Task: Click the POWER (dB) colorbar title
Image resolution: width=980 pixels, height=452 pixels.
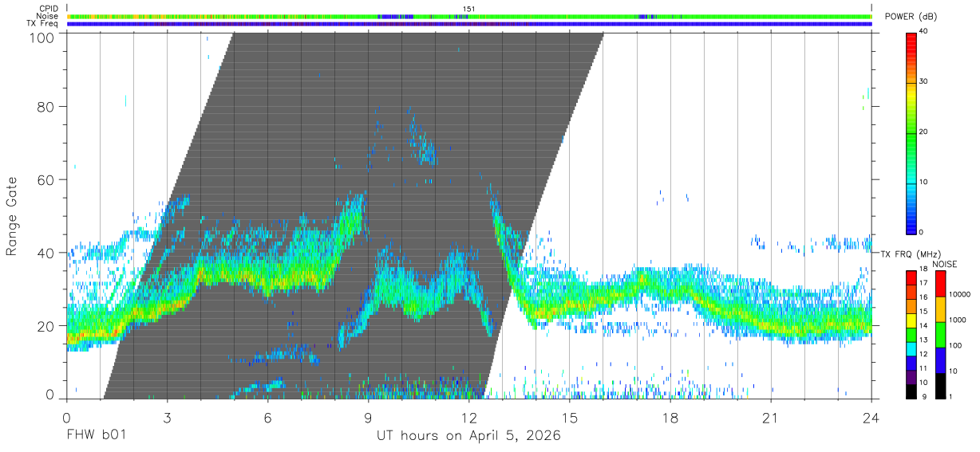Action: [911, 17]
